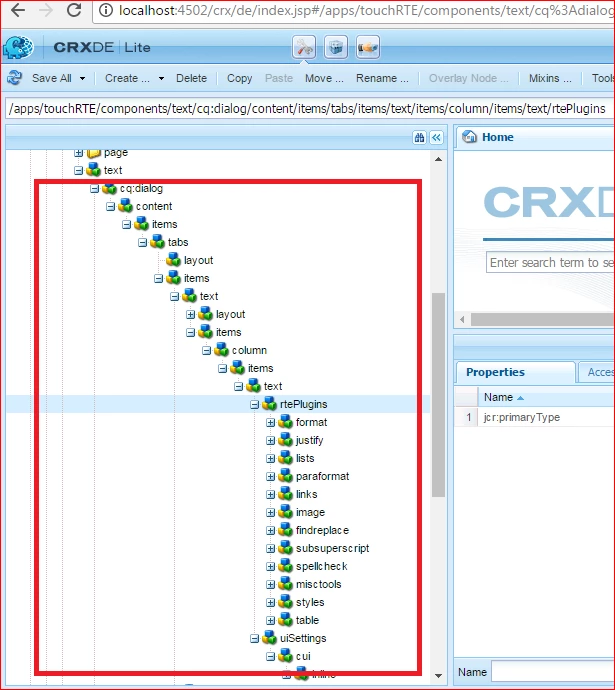This screenshot has height=690, width=615.
Task: Open the Save All dropdown arrow
Action: 82,78
